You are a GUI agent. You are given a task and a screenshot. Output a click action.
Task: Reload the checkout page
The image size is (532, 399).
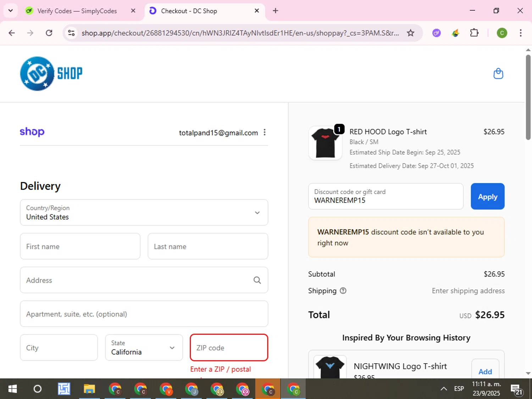(x=49, y=33)
